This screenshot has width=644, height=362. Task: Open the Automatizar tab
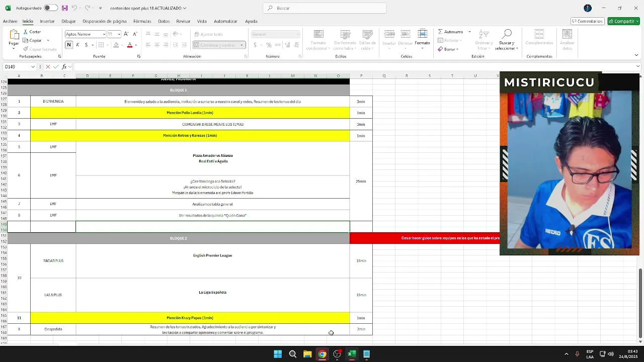tap(225, 21)
